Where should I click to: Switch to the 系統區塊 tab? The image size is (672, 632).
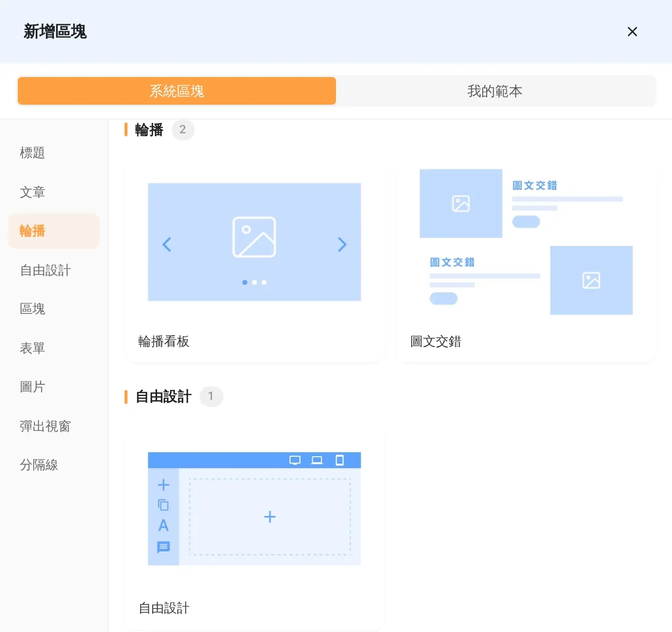tap(177, 91)
